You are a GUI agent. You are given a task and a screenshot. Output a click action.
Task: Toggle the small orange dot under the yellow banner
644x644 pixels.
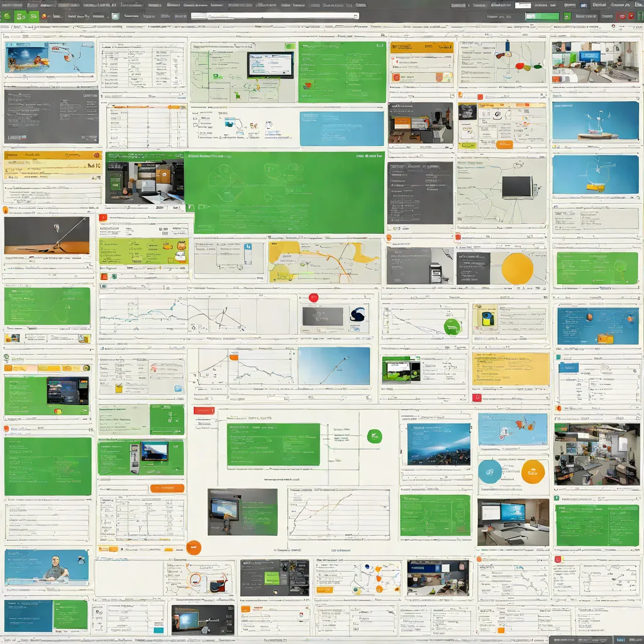coord(6,210)
